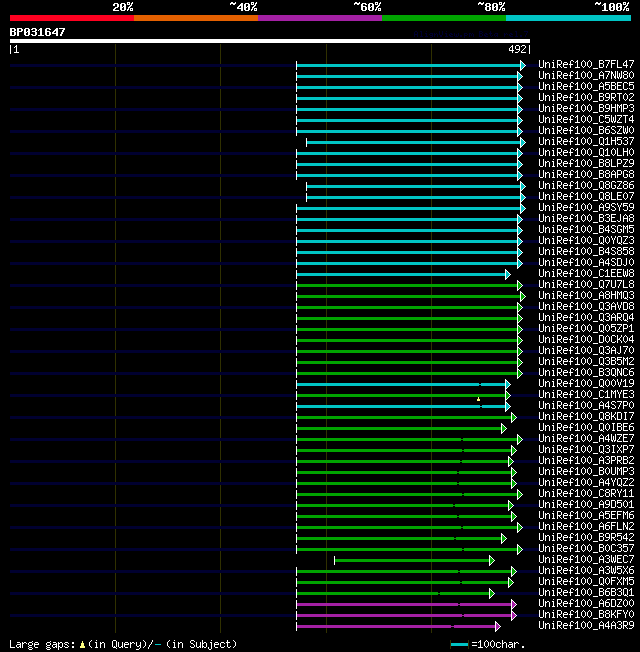Screen dimensions: 640x652
Task: Click UniRef100_A3PRB2 label
Action: point(586,461)
